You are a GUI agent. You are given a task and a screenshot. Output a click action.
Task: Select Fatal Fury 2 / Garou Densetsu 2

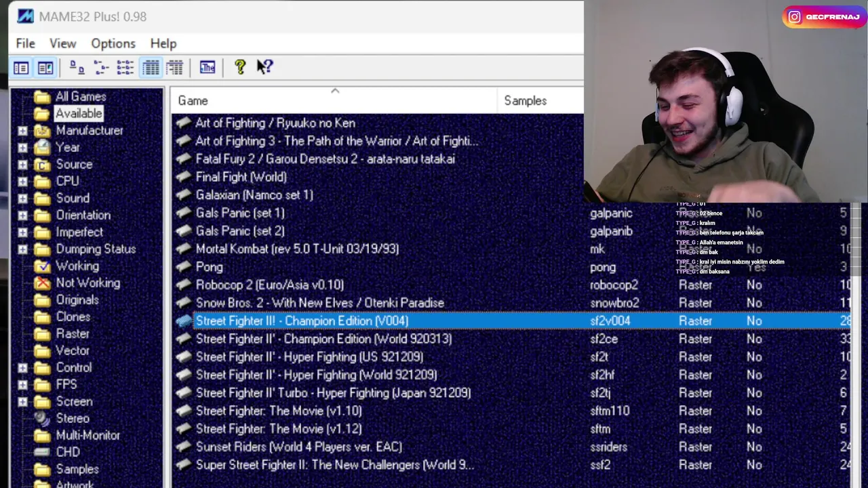pos(325,159)
